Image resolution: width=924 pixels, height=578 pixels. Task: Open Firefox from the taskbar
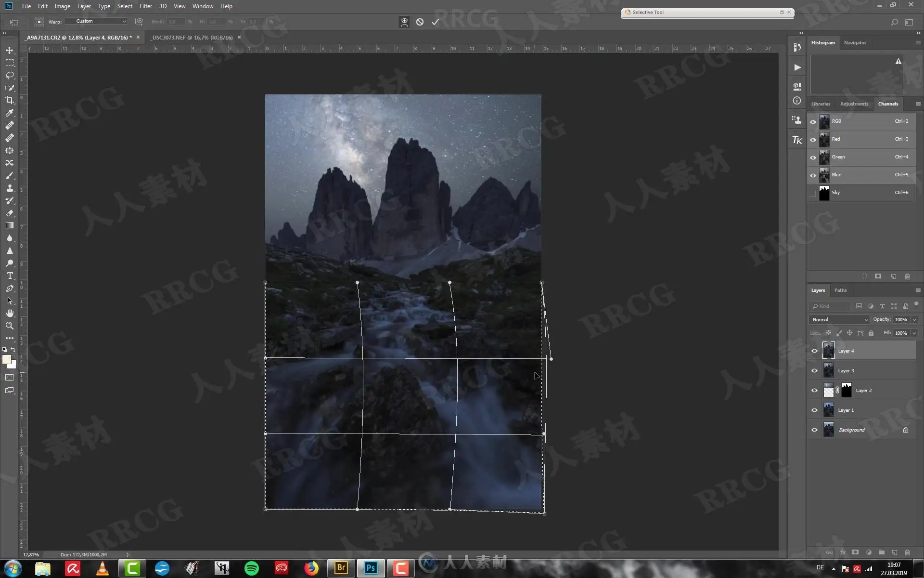coord(311,568)
